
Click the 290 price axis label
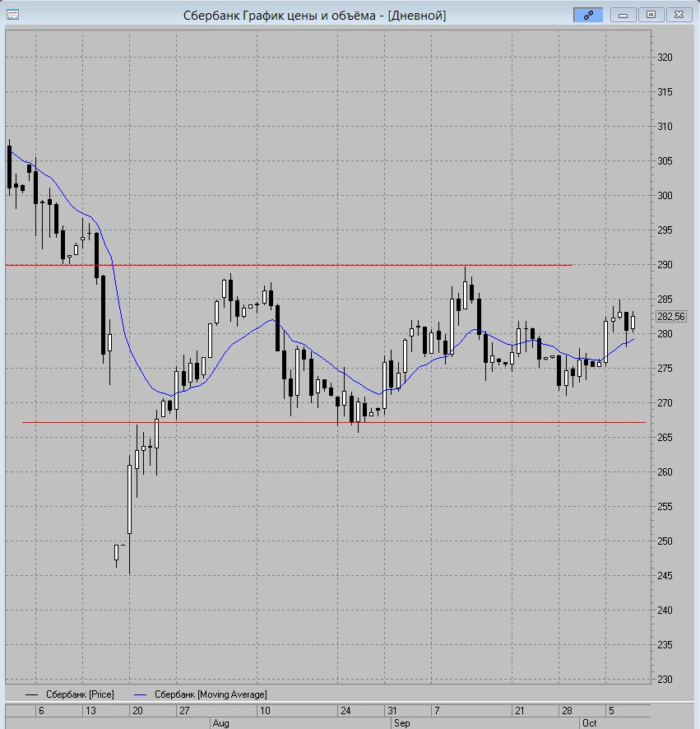[x=665, y=265]
